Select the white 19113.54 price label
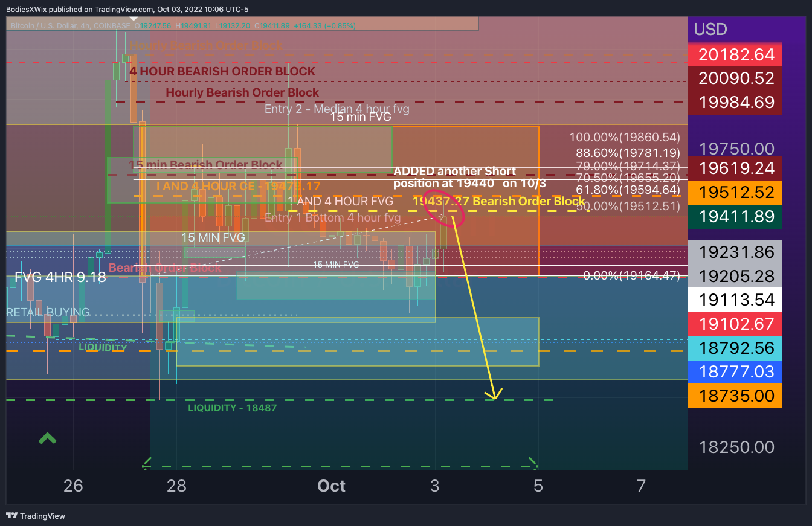 (x=735, y=300)
